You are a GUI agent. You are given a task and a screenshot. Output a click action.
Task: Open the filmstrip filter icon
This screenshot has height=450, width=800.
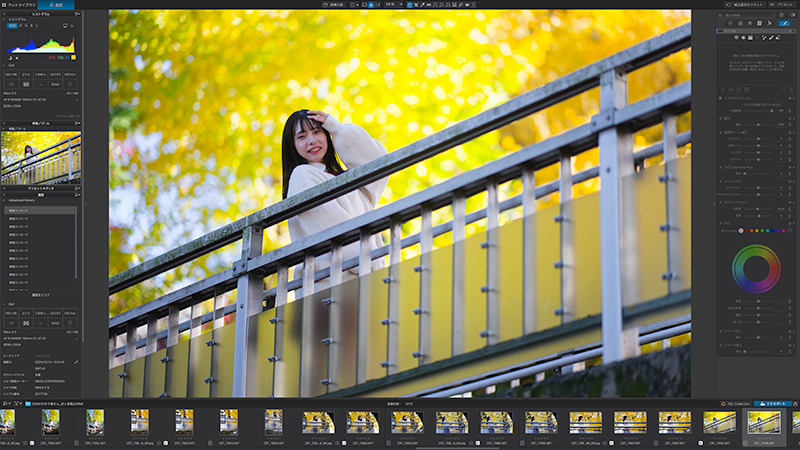click(16, 403)
